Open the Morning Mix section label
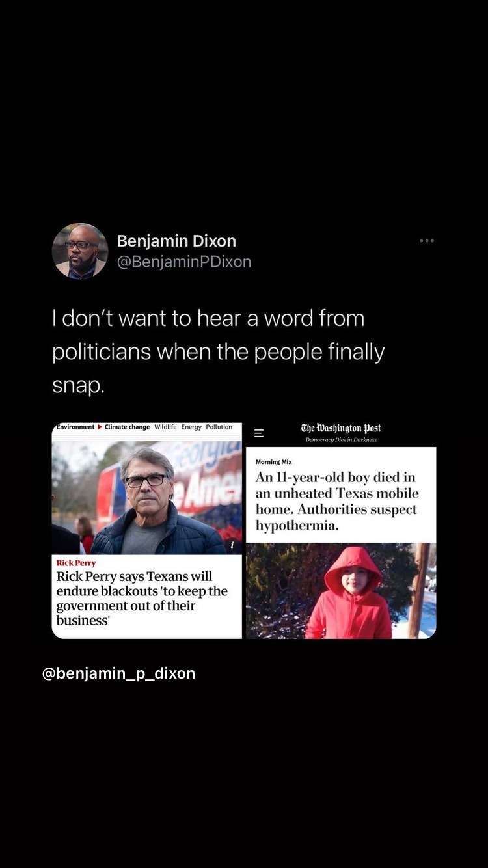Image resolution: width=488 pixels, height=868 pixels. pos(273,462)
